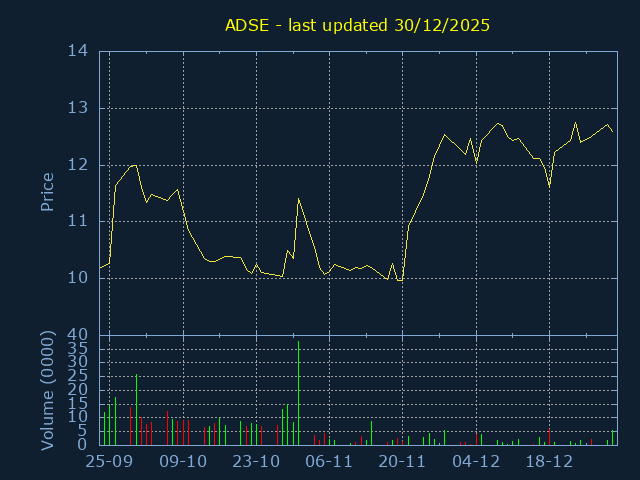Click the 14 price tick label
The width and height of the screenshot is (640, 480).
tap(77, 51)
